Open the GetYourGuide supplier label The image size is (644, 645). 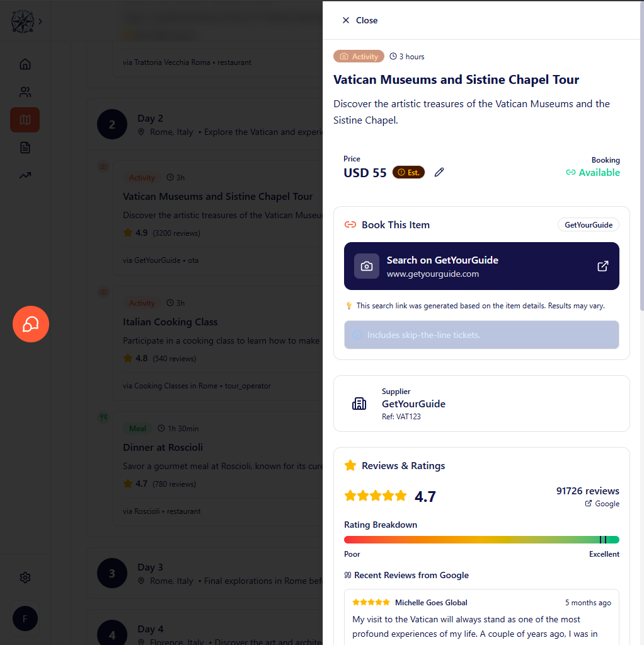tap(413, 404)
